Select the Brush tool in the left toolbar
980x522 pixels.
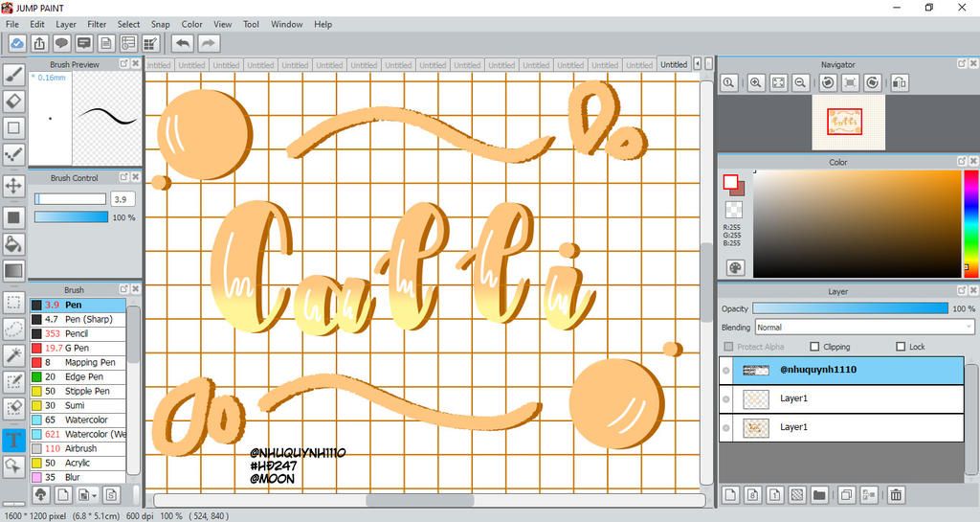pos(13,75)
